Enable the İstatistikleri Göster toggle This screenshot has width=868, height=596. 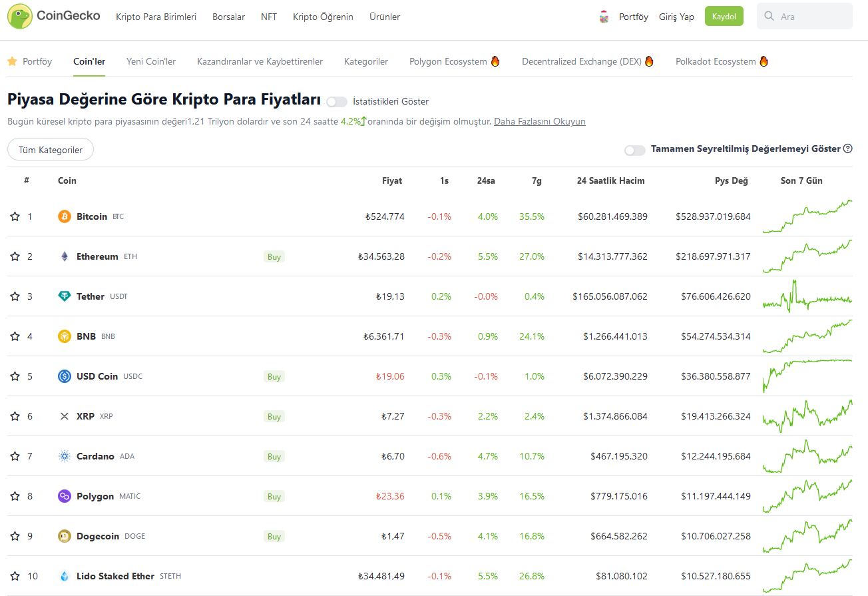click(336, 101)
